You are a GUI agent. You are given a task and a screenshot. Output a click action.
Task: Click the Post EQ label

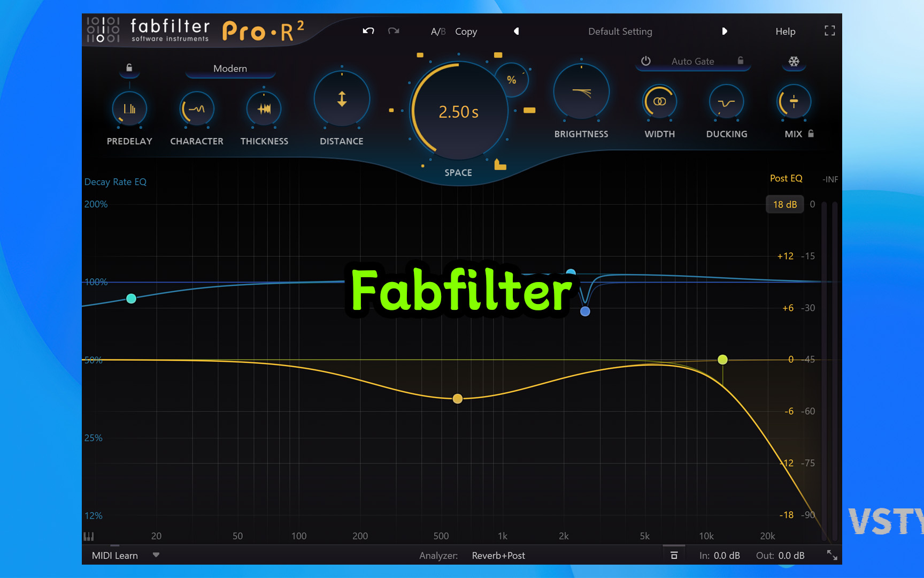(x=786, y=178)
